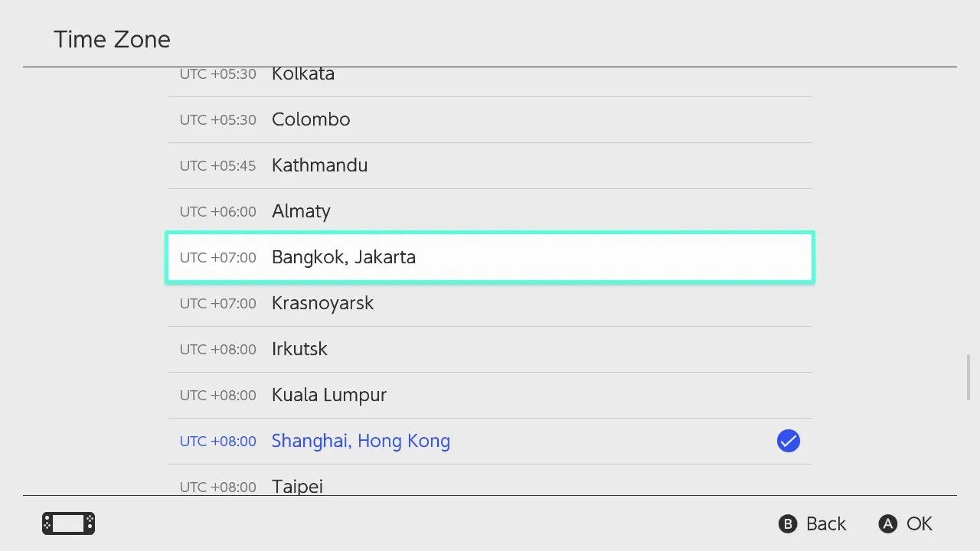The width and height of the screenshot is (980, 551).
Task: Click the A button icon
Action: (887, 523)
